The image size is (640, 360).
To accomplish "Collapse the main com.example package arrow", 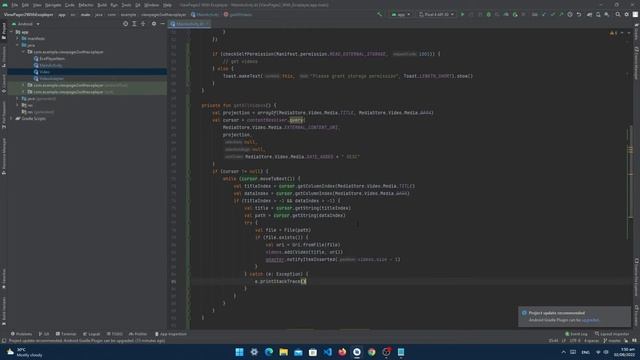I will point(24,52).
